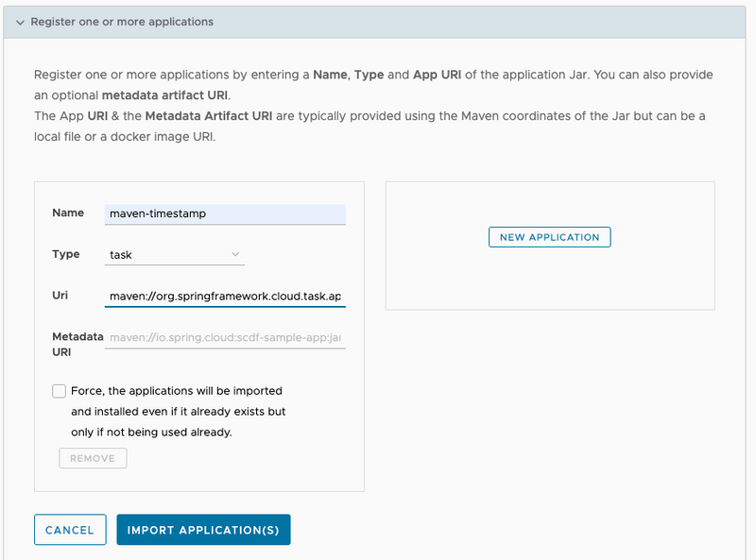Collapse the Register one or more applications panel

tap(20, 21)
